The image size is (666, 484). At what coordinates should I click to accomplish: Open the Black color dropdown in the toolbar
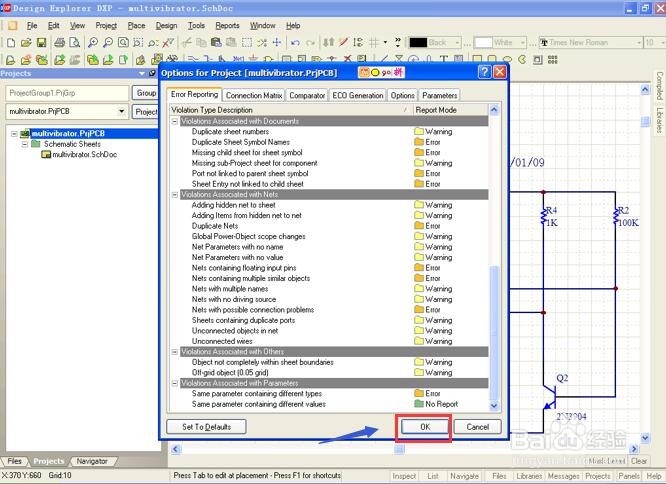point(457,42)
